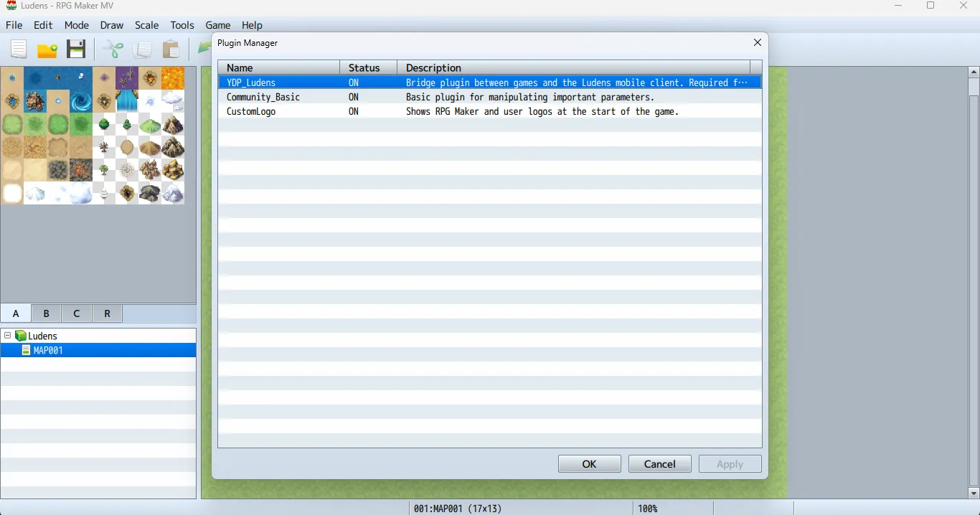Image resolution: width=980 pixels, height=515 pixels.
Task: Collapse the Ludens project tree node
Action: click(7, 336)
